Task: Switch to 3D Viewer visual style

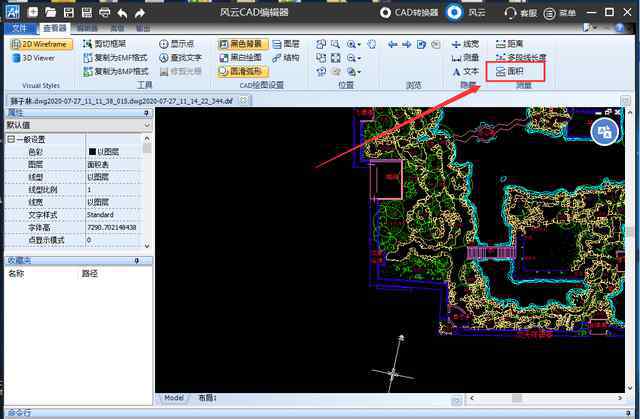Action: click(38, 59)
